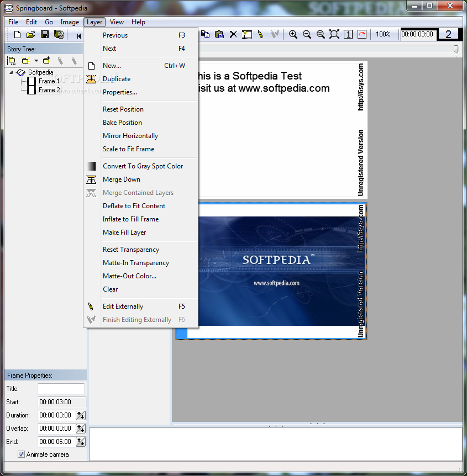Open layer Properties... menu entry

click(x=141, y=92)
